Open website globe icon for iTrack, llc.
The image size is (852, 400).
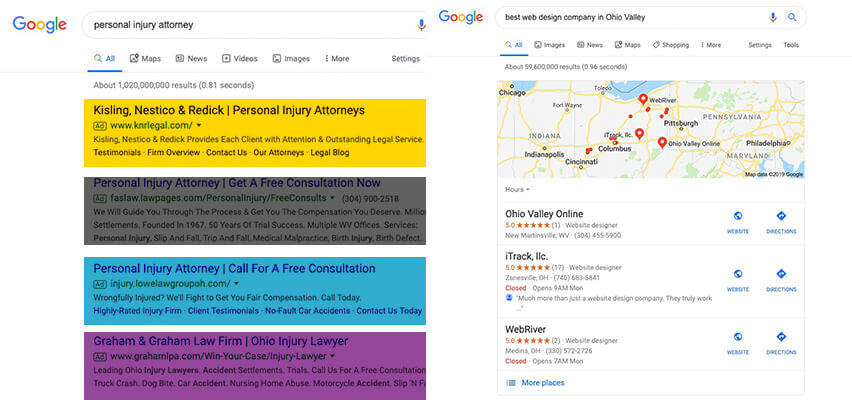pyautogui.click(x=738, y=274)
